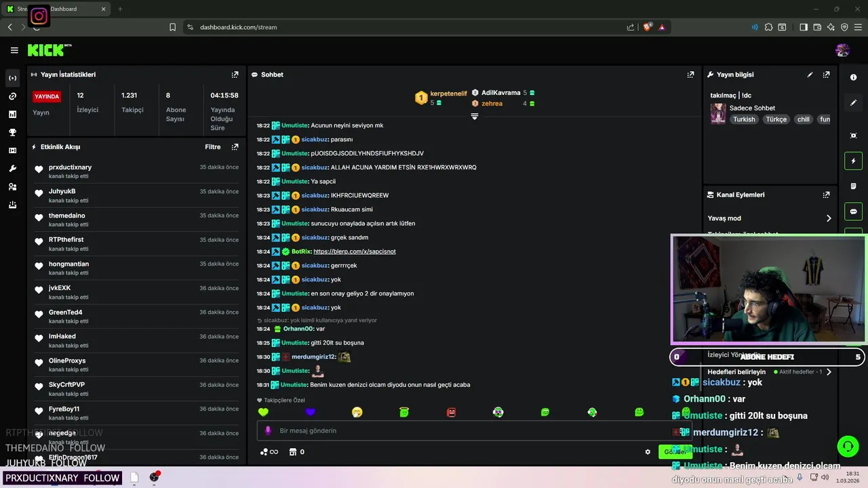The height and width of the screenshot is (488, 868).
Task: Open the shop icon beside zero count
Action: (x=293, y=452)
